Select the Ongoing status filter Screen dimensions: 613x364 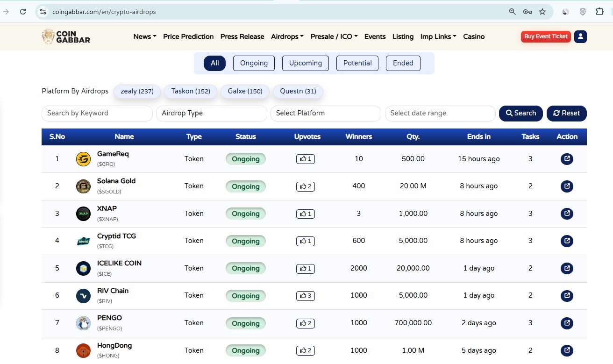(x=254, y=63)
